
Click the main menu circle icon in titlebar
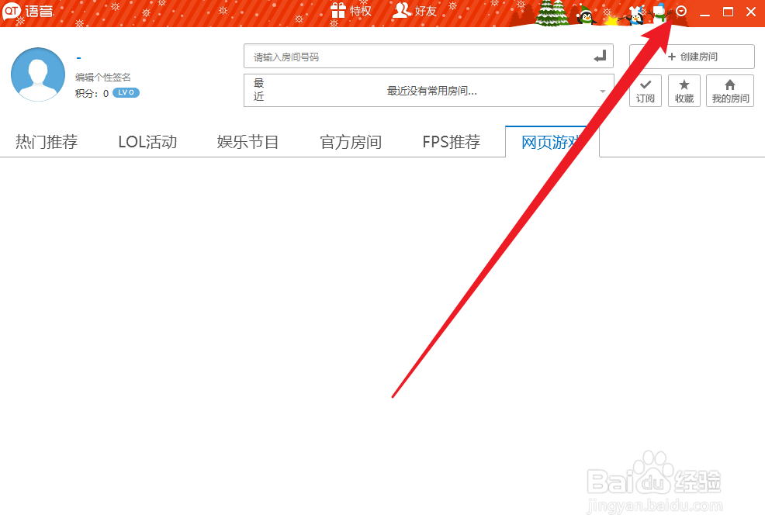click(681, 11)
